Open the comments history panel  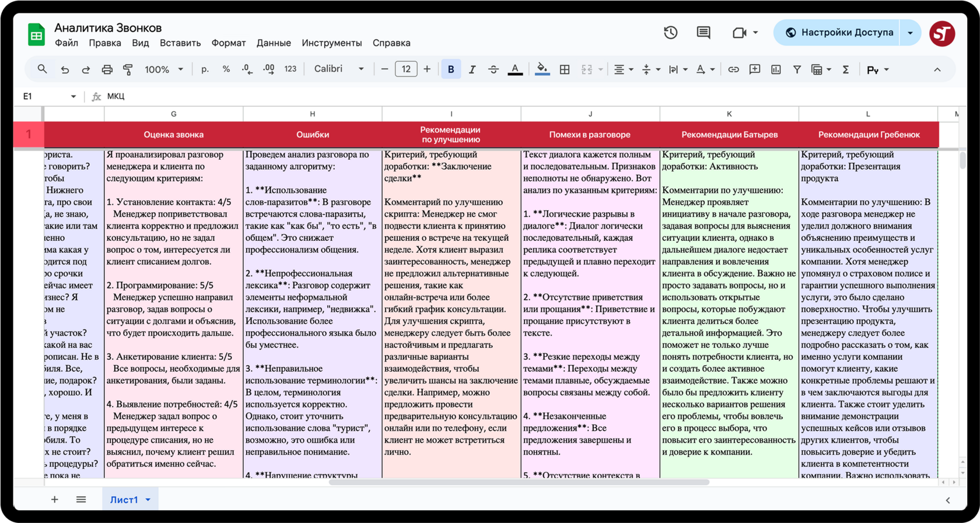point(703,33)
